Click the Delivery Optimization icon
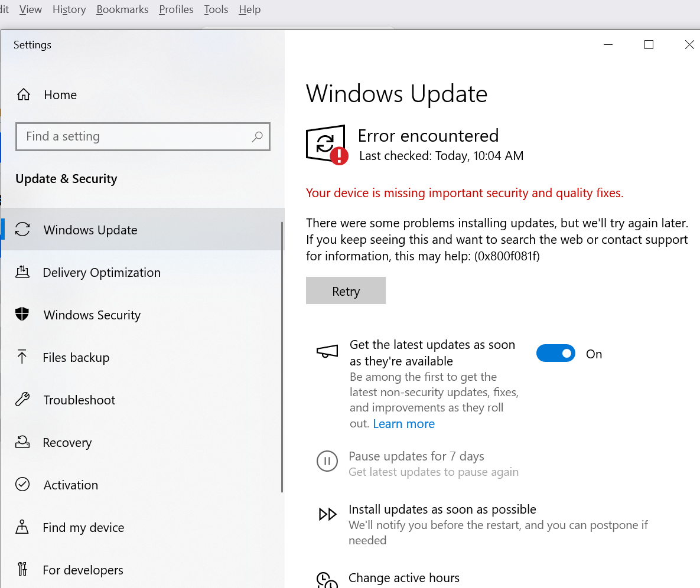This screenshot has height=588, width=700. pos(22,272)
